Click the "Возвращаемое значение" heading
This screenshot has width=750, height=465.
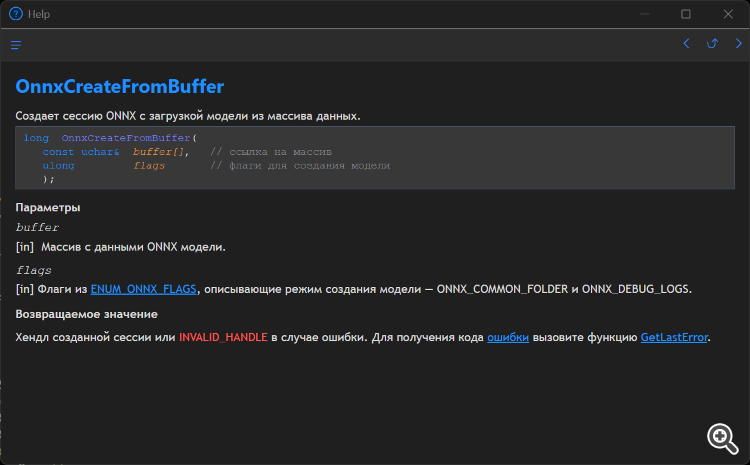point(86,314)
